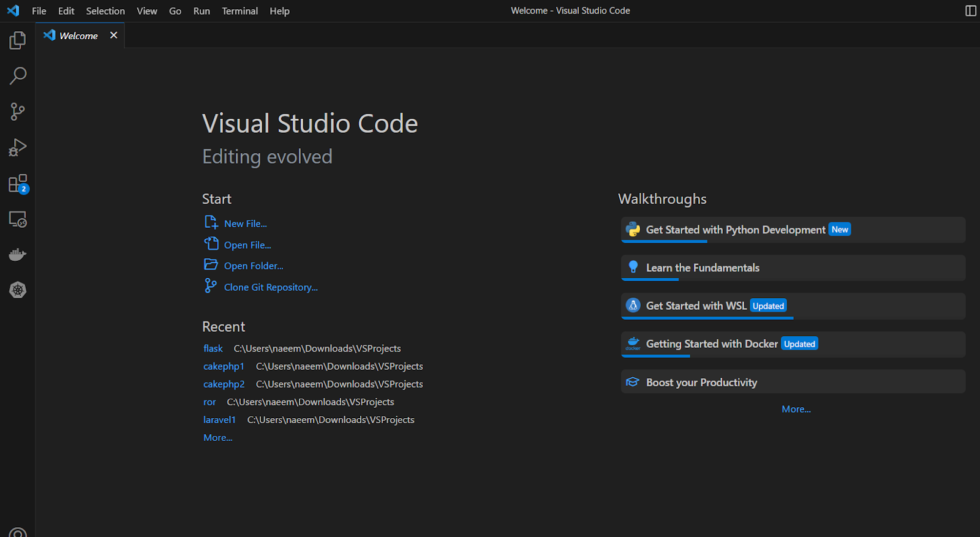
Task: Open the recent cakephp2 project
Action: point(224,384)
